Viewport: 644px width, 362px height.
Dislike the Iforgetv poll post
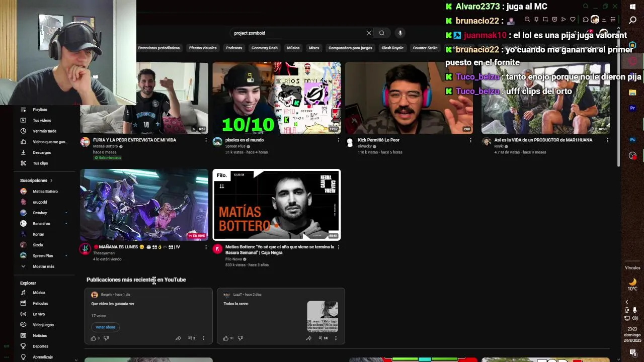[106, 338]
